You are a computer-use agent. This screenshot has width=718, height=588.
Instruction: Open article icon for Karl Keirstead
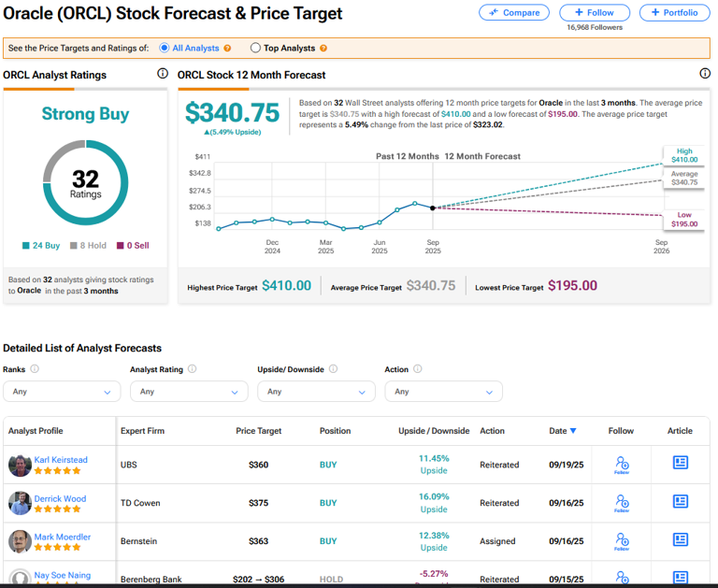(x=680, y=463)
